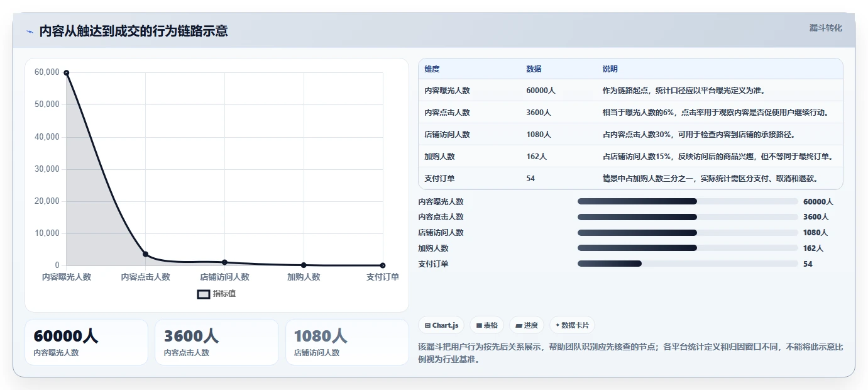Click the 表格 tag button
Image resolution: width=868 pixels, height=390 pixels.
487,325
